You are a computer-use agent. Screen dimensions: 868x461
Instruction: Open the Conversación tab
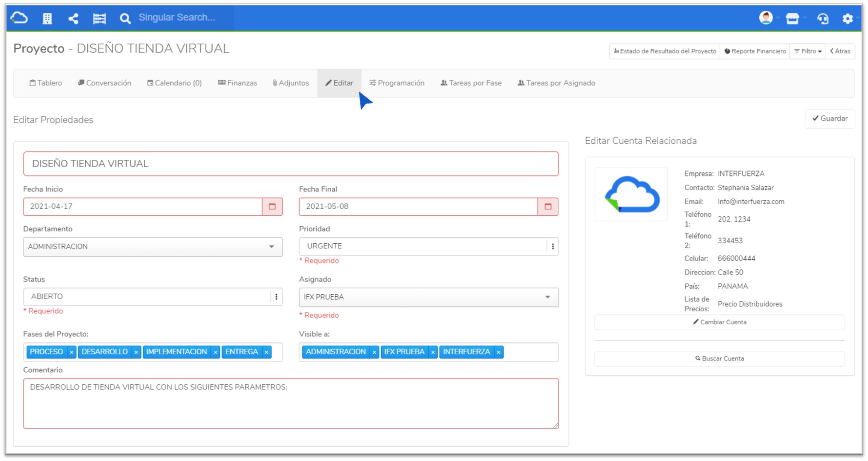[x=105, y=83]
